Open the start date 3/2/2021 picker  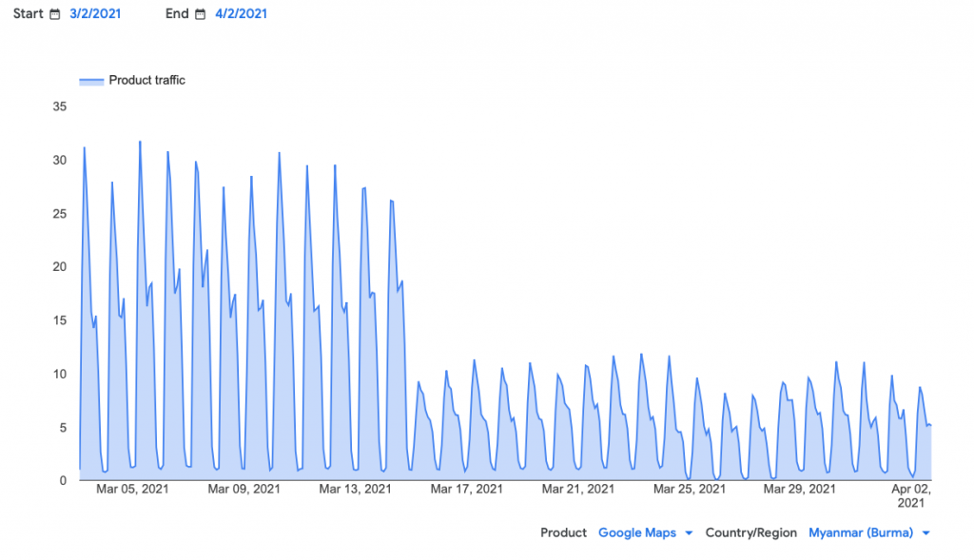[x=95, y=14]
